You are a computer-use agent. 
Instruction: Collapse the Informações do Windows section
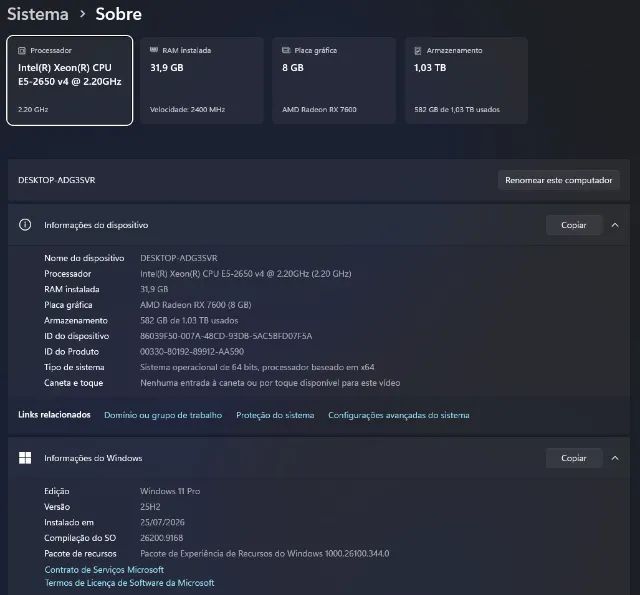point(615,458)
